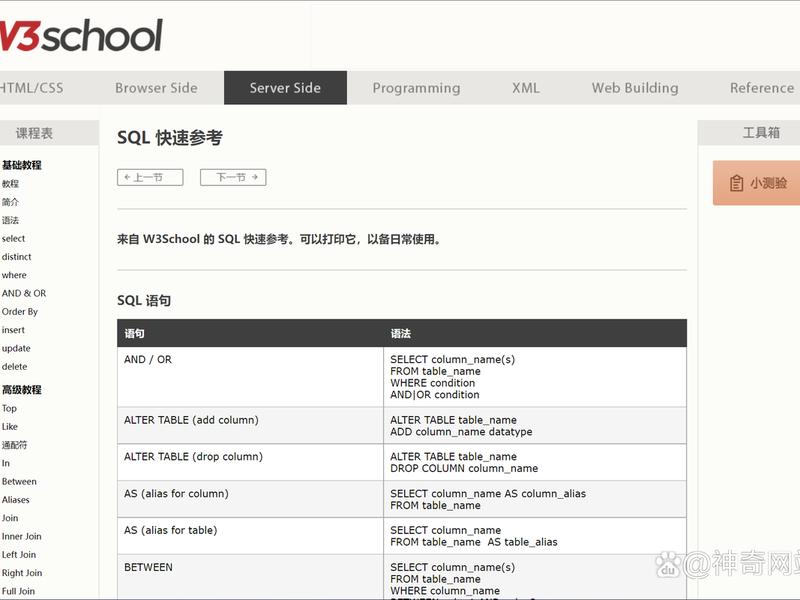Open the Like lesson link
The image size is (800, 600).
pos(10,427)
